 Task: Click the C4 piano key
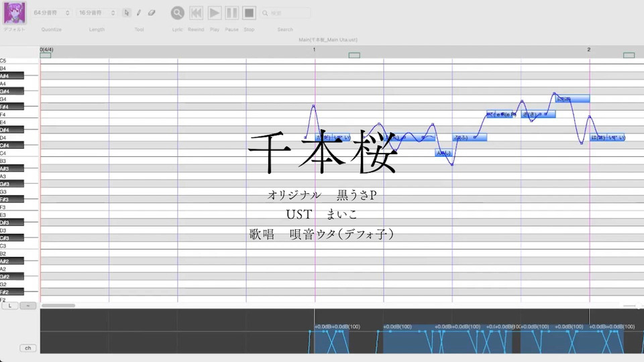19,153
